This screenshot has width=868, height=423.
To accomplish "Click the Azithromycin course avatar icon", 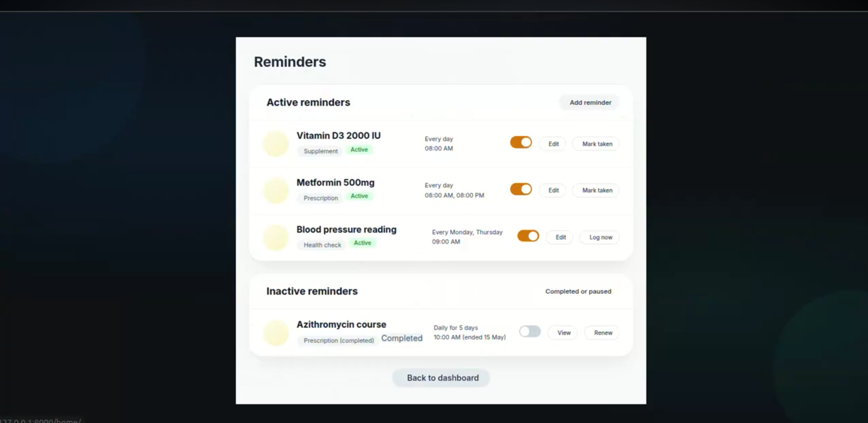I will pos(276,332).
